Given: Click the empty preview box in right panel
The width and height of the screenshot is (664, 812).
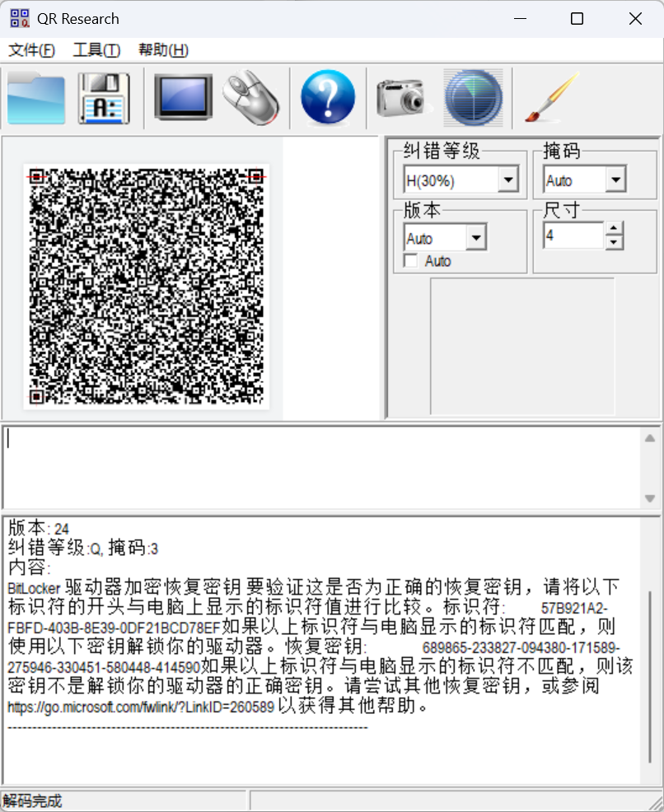Looking at the screenshot, I should [x=522, y=347].
